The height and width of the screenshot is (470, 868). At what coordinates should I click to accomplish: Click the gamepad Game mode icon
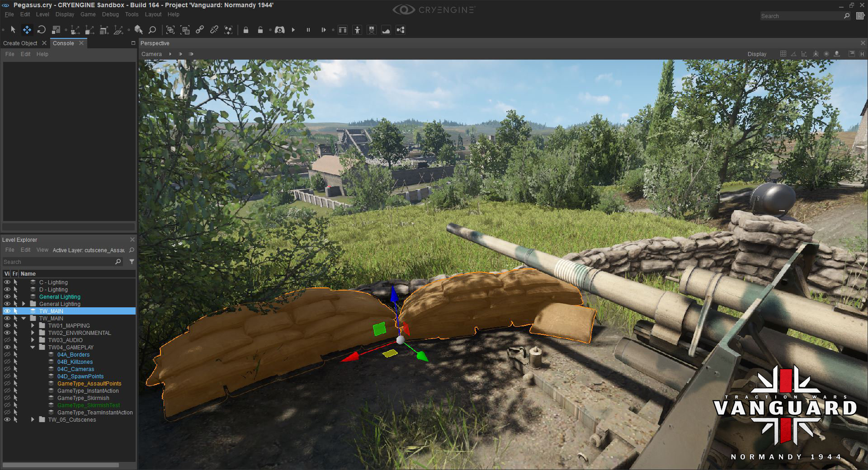(280, 30)
